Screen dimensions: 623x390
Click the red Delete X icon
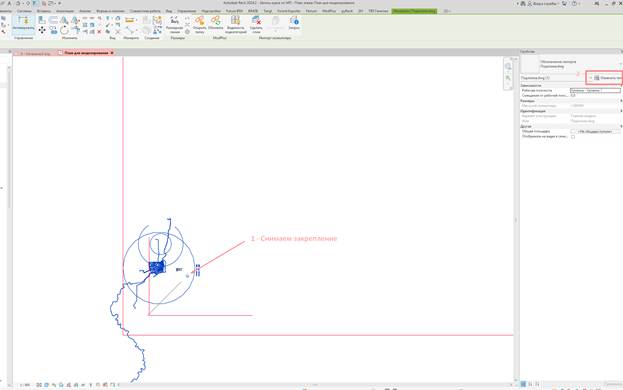click(x=99, y=31)
